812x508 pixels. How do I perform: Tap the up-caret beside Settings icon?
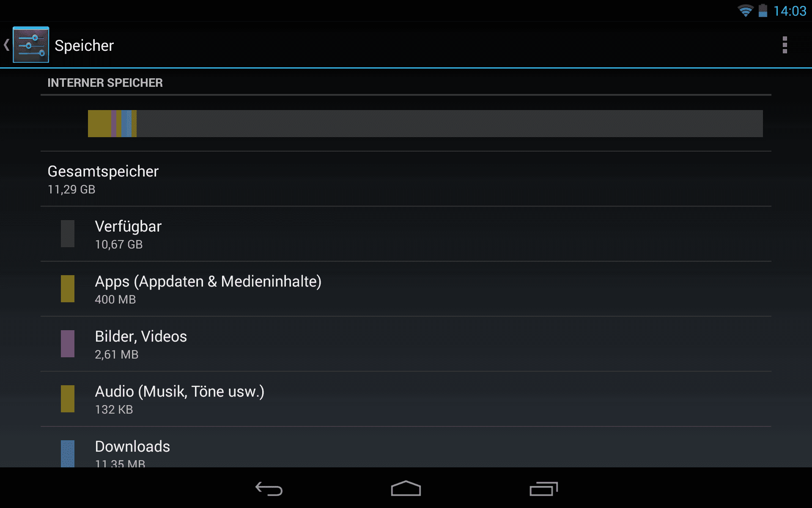6,45
